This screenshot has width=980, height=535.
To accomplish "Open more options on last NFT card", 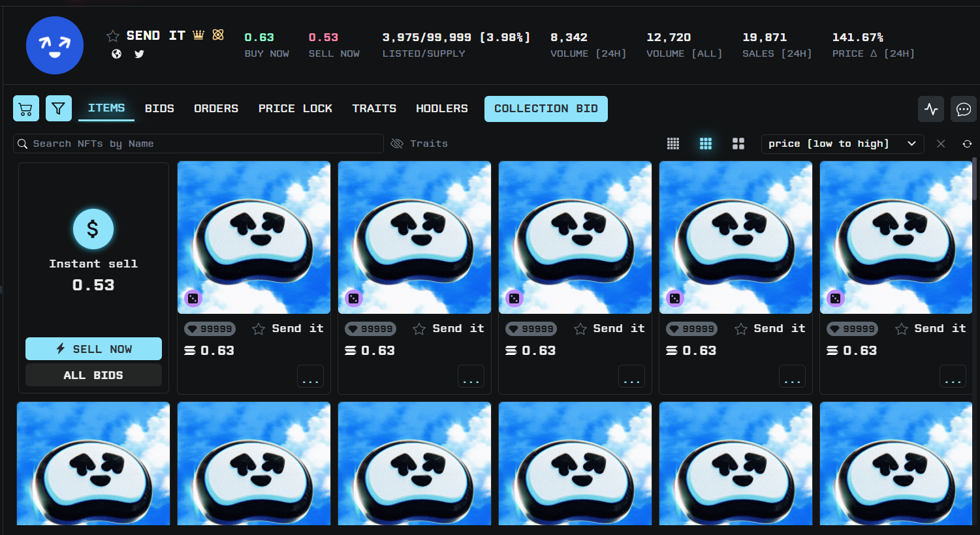I will tap(953, 376).
